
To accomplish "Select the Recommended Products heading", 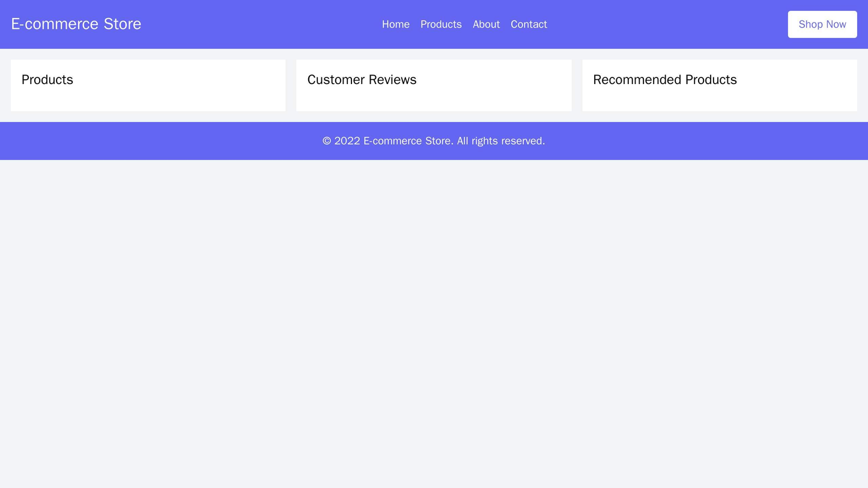I will coord(666,79).
